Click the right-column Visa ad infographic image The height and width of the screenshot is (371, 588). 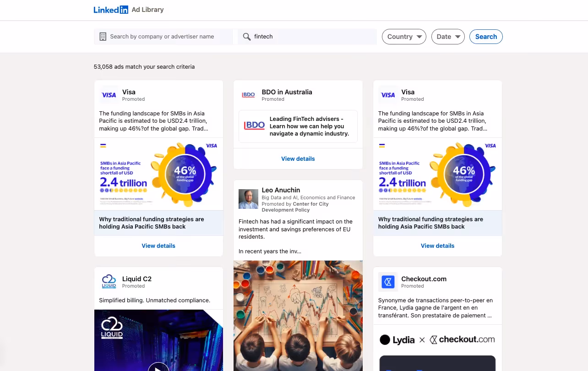[x=438, y=174]
